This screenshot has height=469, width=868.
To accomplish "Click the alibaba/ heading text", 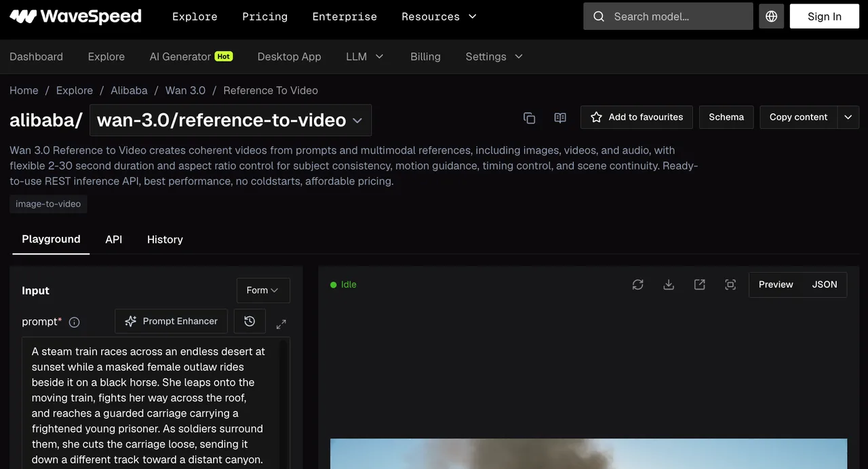I will pyautogui.click(x=46, y=120).
